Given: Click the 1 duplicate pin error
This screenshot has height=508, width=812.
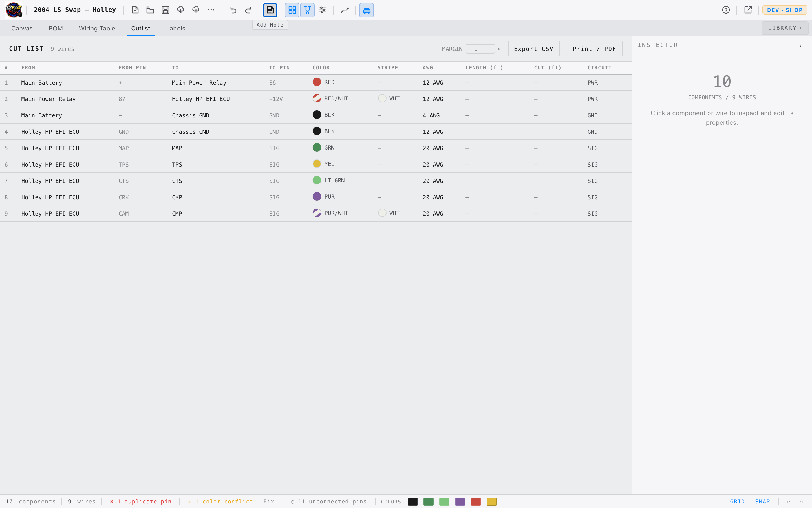Looking at the screenshot, I should pyautogui.click(x=141, y=502).
